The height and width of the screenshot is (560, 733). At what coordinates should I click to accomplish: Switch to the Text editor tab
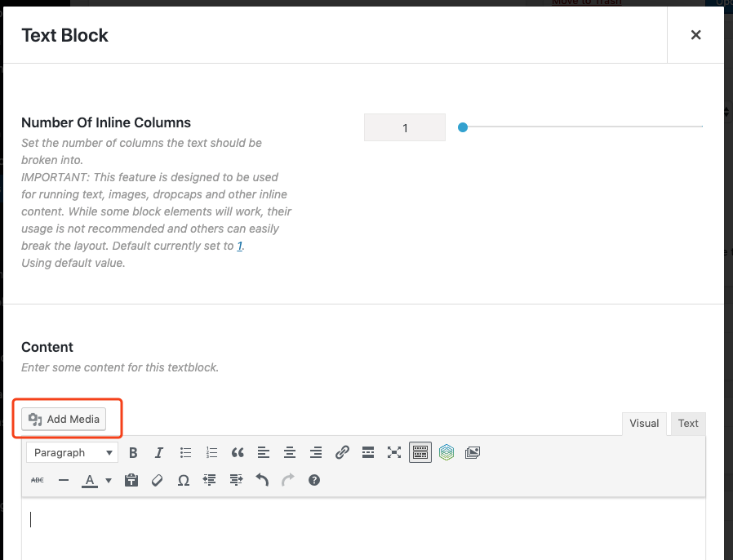(687, 423)
